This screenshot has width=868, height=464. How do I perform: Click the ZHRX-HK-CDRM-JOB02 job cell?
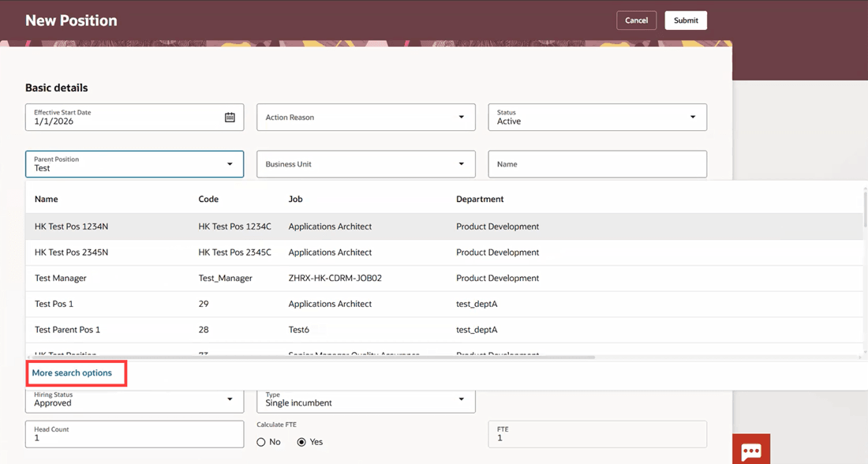coord(335,278)
